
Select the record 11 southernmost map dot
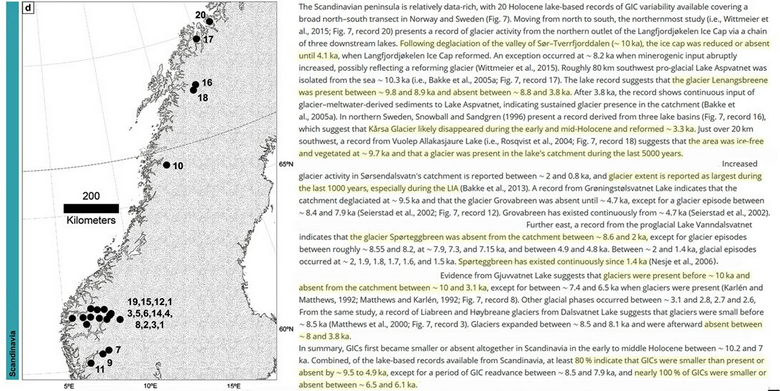click(x=91, y=363)
